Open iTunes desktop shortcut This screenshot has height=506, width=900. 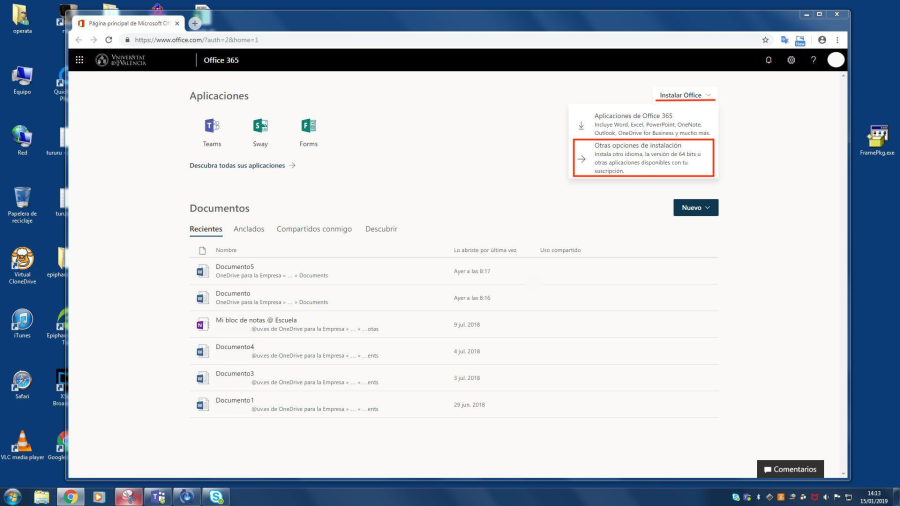click(22, 324)
